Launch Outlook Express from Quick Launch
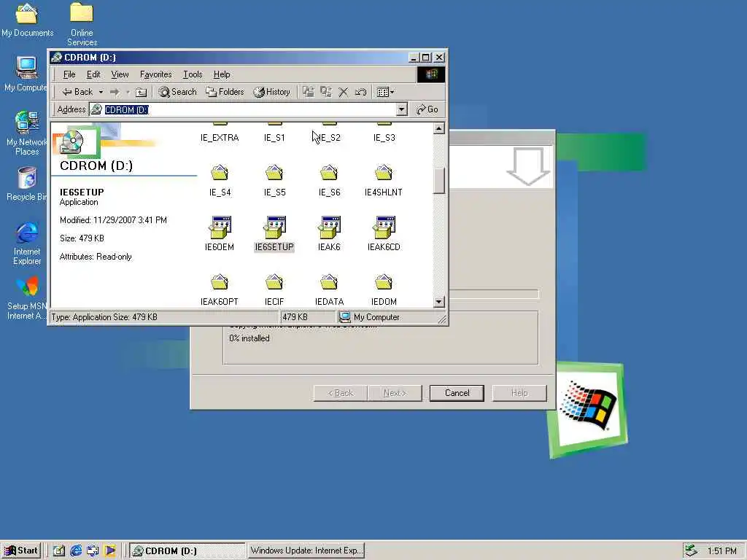The image size is (747, 560). pyautogui.click(x=93, y=551)
